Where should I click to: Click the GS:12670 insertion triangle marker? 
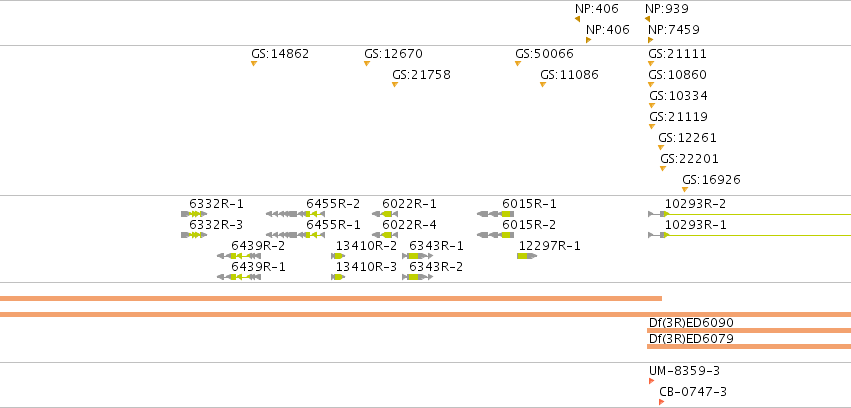coord(367,64)
